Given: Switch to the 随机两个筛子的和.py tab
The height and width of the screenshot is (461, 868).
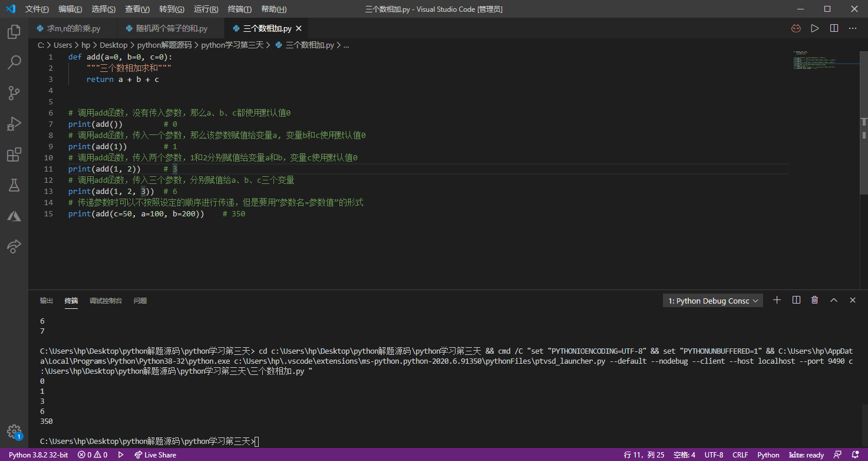Looking at the screenshot, I should 171,28.
